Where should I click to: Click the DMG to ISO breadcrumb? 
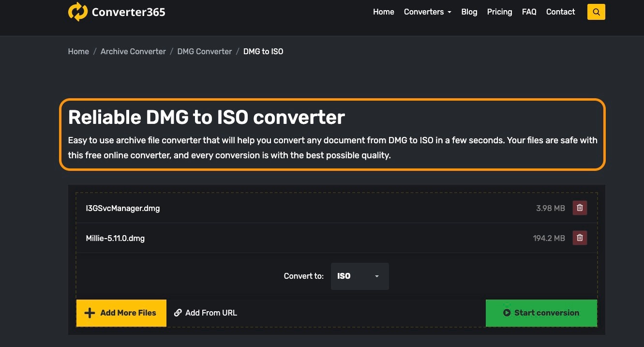coord(263,51)
